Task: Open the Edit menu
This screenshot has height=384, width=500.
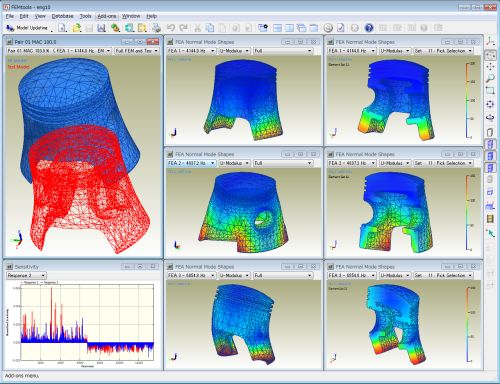Action: (x=24, y=16)
